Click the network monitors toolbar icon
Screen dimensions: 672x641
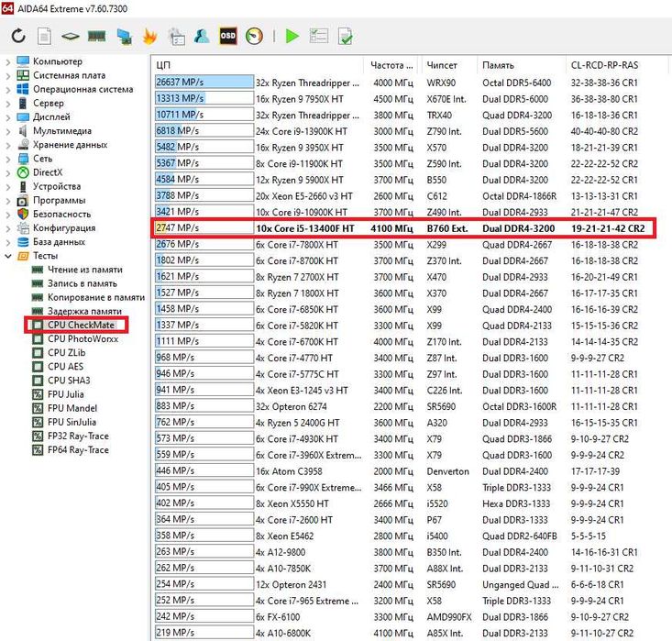click(125, 37)
